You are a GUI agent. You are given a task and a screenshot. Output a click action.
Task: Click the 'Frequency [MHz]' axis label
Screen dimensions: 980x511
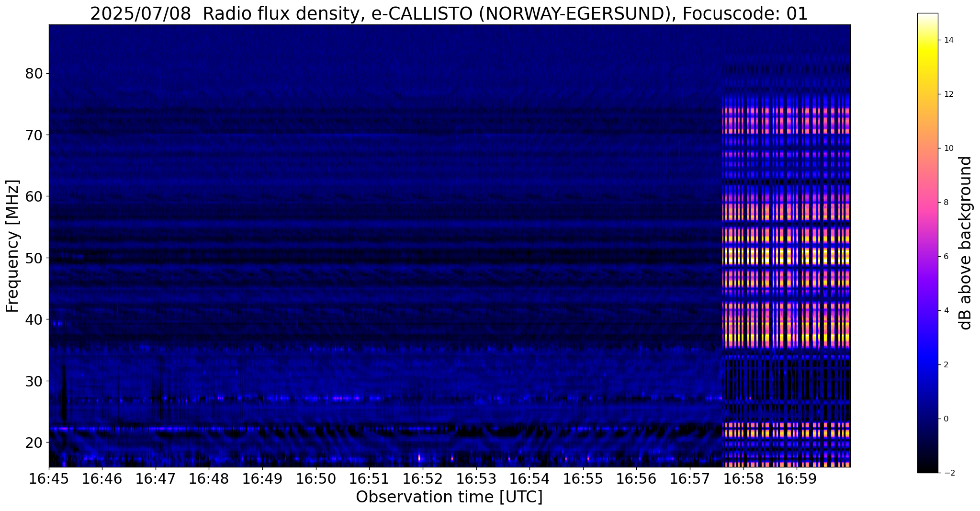13,246
